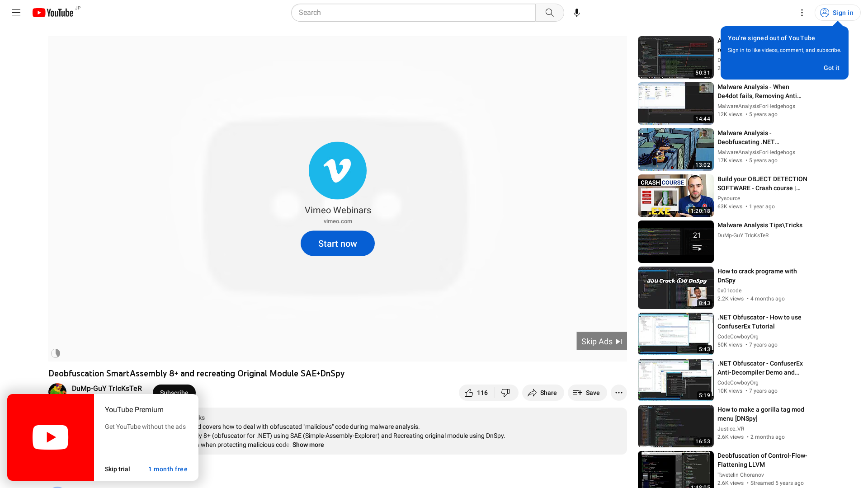The width and height of the screenshot is (868, 488).
Task: Open Malware Analysis When De4dot fails title
Action: 759,91
